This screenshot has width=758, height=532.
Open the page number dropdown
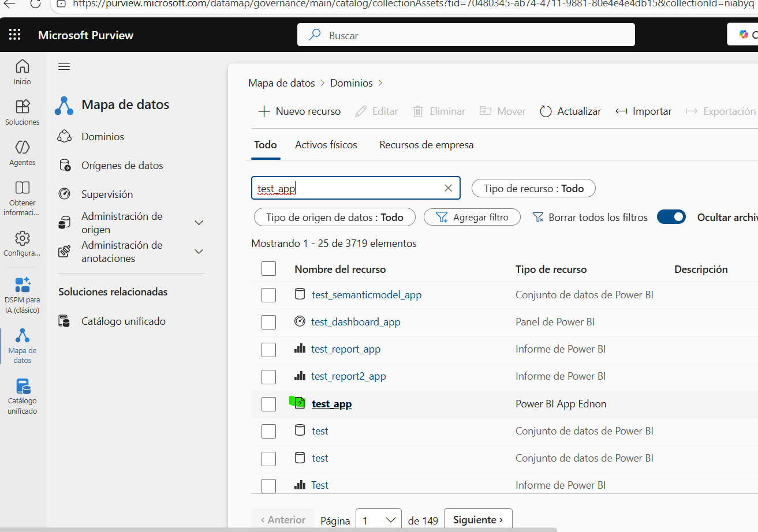tap(379, 520)
